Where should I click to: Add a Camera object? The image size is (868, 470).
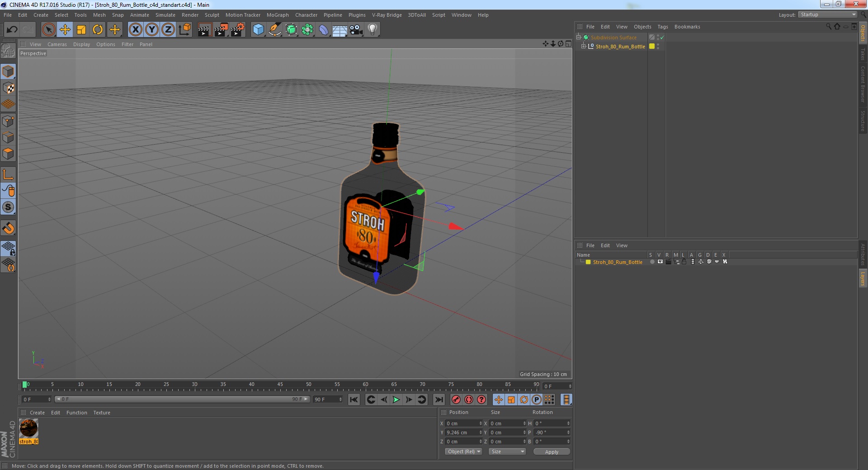[x=356, y=30]
